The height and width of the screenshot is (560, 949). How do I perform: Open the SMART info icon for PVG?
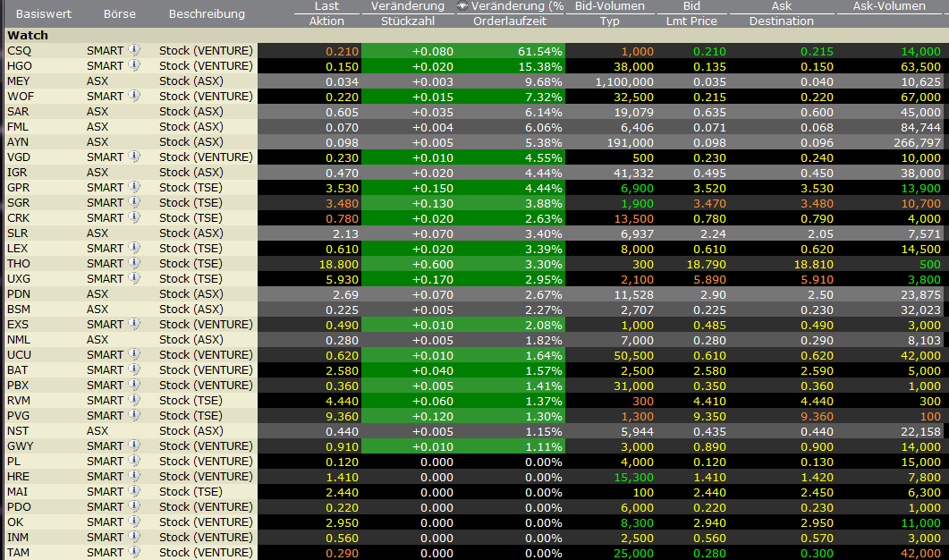pos(134,416)
